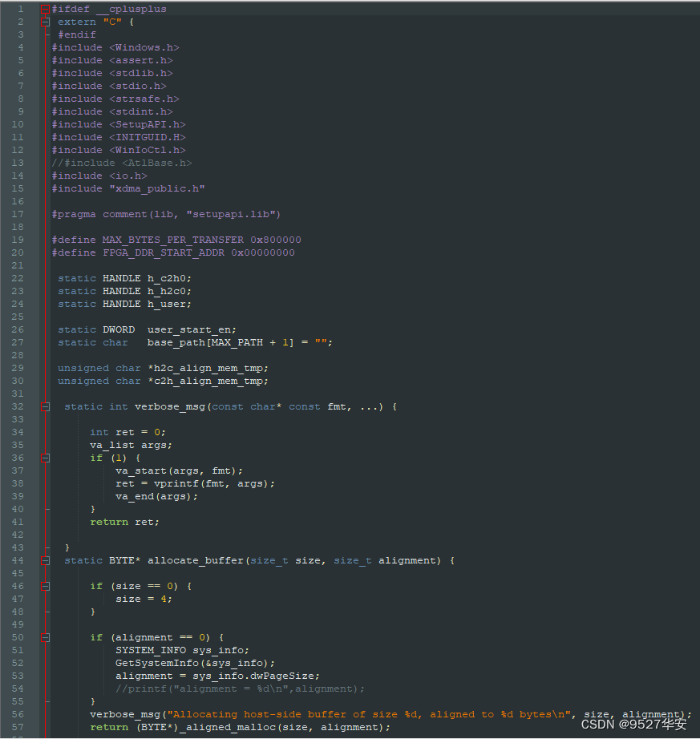This screenshot has width=700, height=739.
Task: Collapse the #ifdef __cplusplus fold on line 1
Action: pos(46,9)
